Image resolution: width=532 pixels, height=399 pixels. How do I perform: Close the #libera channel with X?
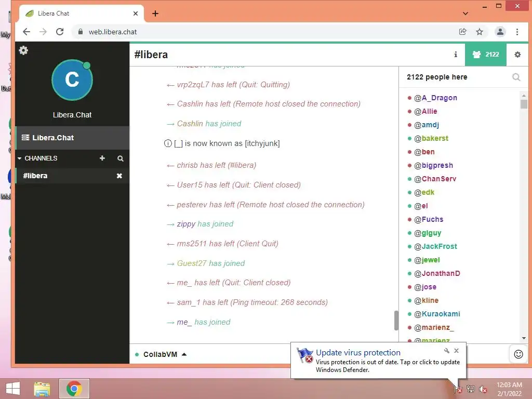[x=119, y=176]
